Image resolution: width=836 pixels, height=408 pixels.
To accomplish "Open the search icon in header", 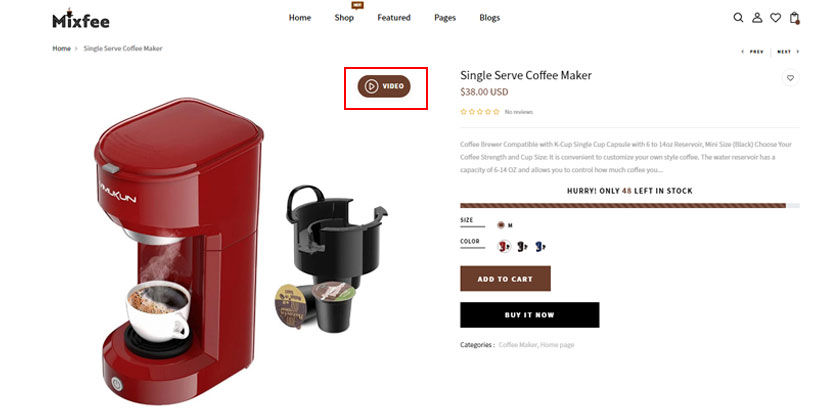I will (738, 18).
